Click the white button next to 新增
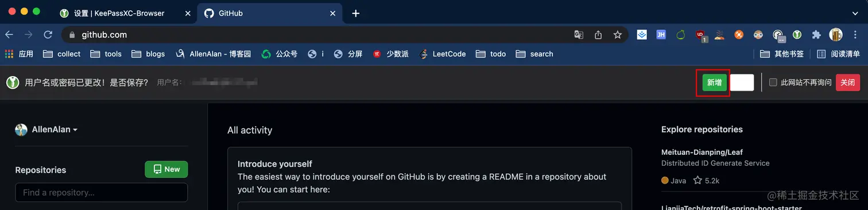 pyautogui.click(x=742, y=82)
